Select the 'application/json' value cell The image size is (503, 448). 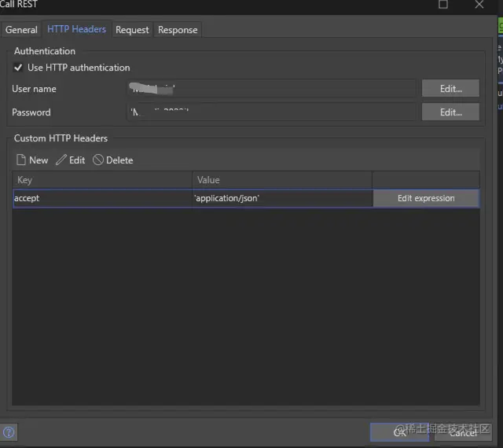pos(282,198)
